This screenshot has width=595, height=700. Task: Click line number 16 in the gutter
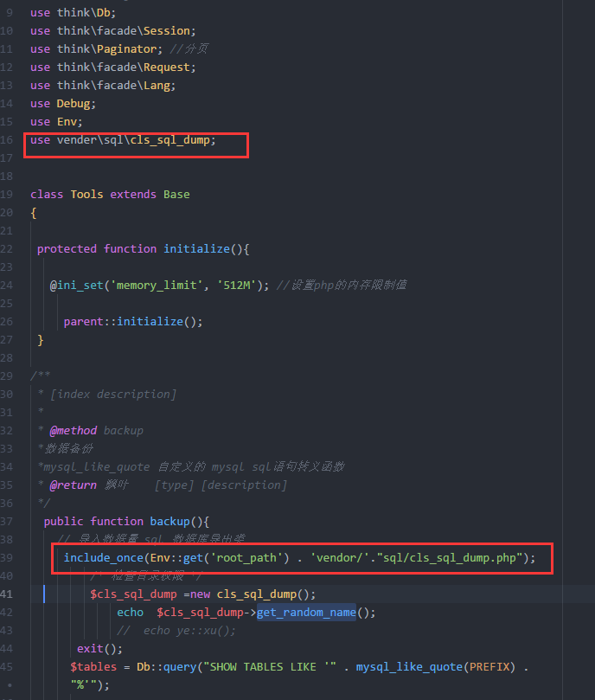point(7,139)
